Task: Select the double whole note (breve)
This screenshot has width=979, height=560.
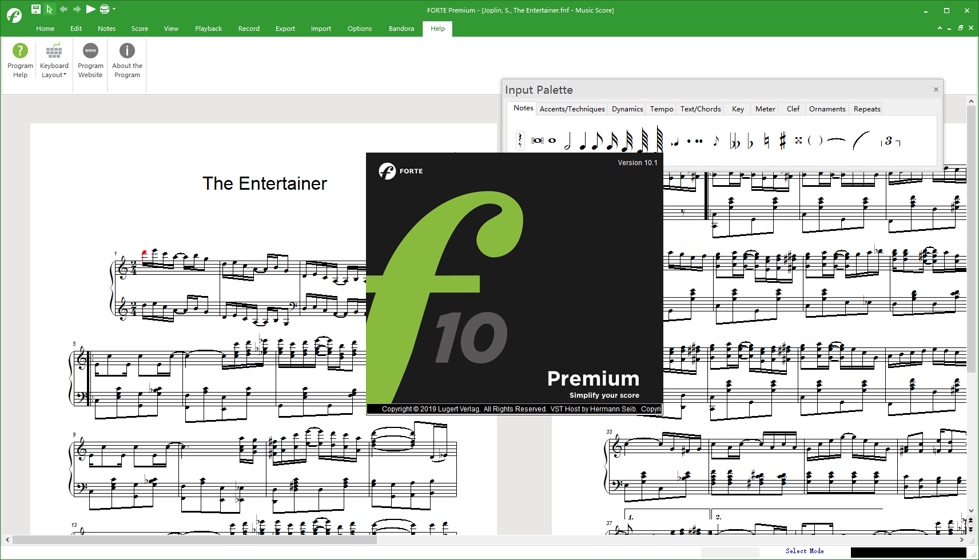Action: 537,141
